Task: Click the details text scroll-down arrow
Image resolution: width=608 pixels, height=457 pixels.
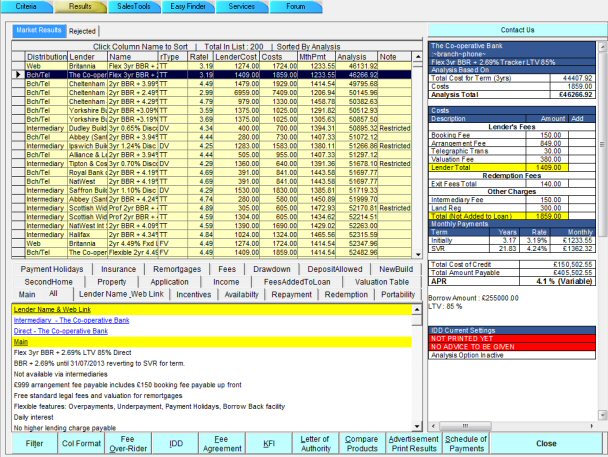Action: pos(417,426)
